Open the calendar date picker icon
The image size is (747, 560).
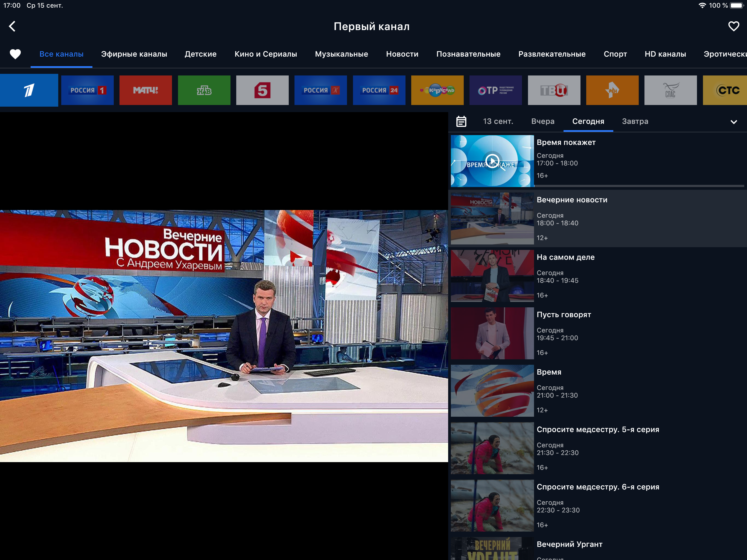[461, 121]
